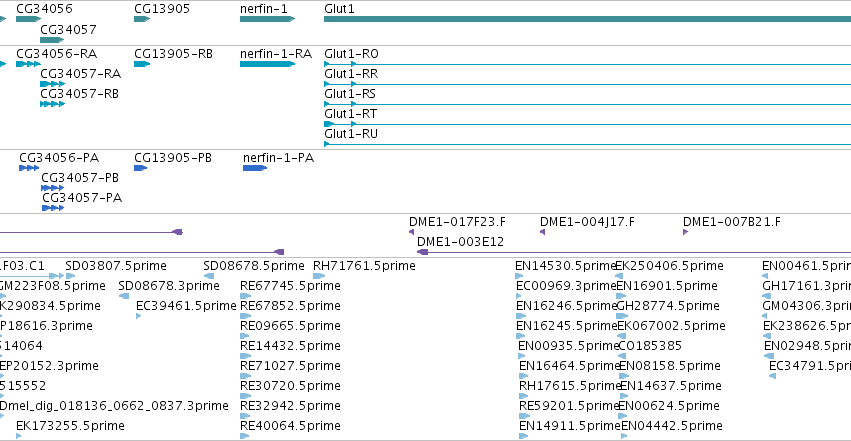The image size is (851, 441).
Task: Open EST RE32942.5prime
Action: pyautogui.click(x=290, y=406)
